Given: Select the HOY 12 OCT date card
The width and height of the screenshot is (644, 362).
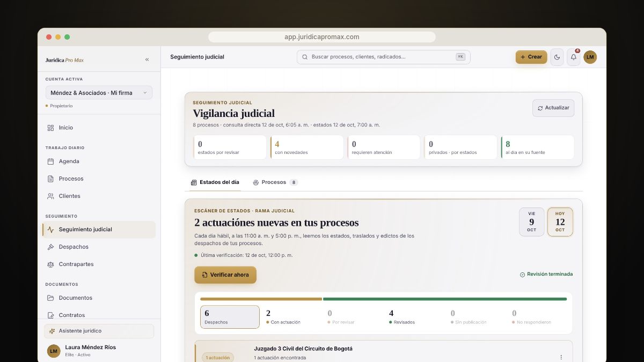Looking at the screenshot, I should click(560, 222).
